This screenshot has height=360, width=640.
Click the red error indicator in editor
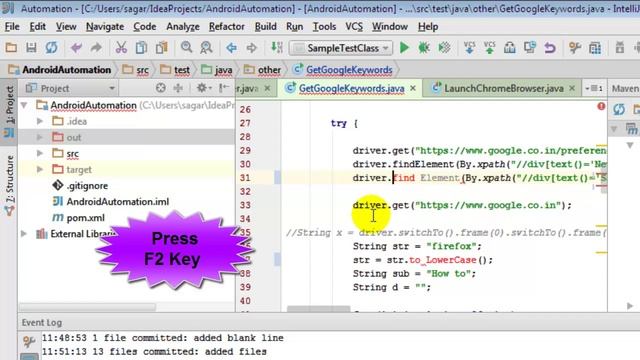[601, 106]
